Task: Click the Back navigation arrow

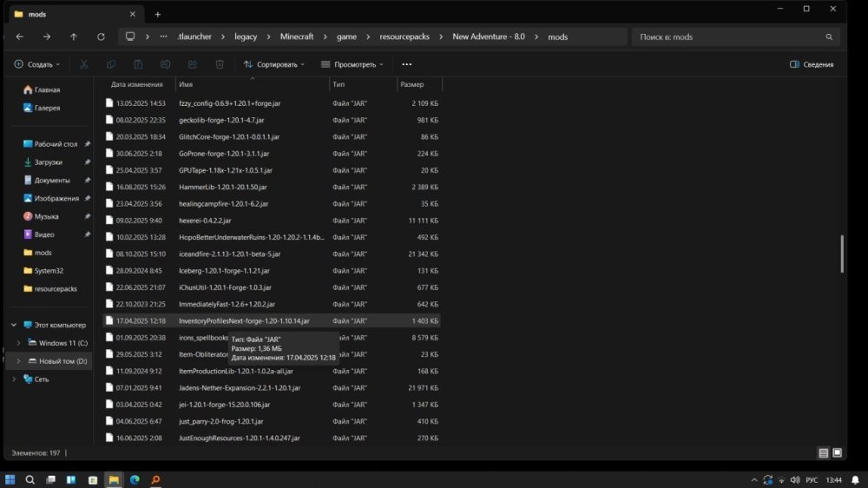Action: pos(20,36)
